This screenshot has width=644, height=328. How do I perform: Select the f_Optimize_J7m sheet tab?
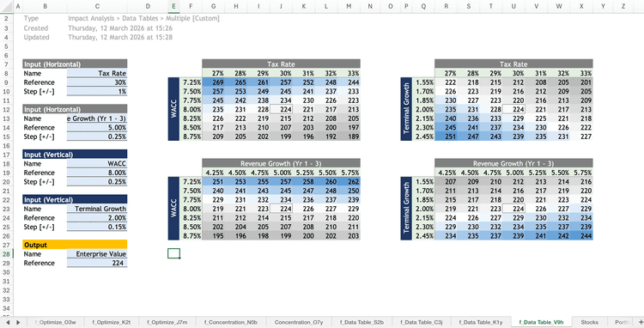point(167,322)
